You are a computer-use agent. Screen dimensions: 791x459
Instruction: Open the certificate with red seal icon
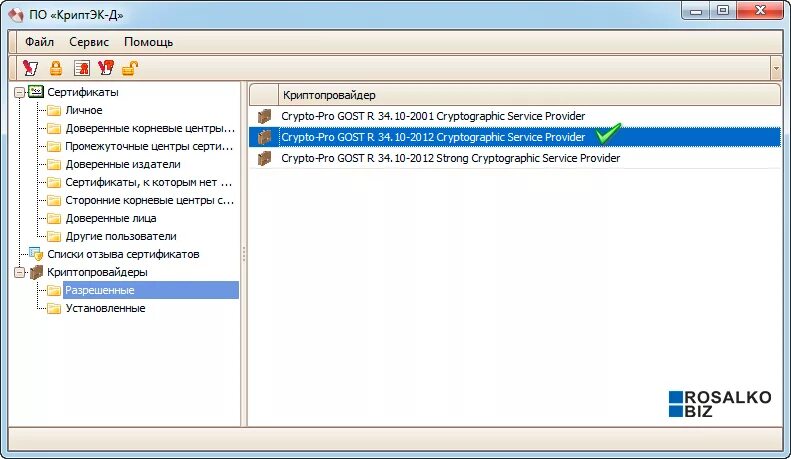(x=81, y=68)
